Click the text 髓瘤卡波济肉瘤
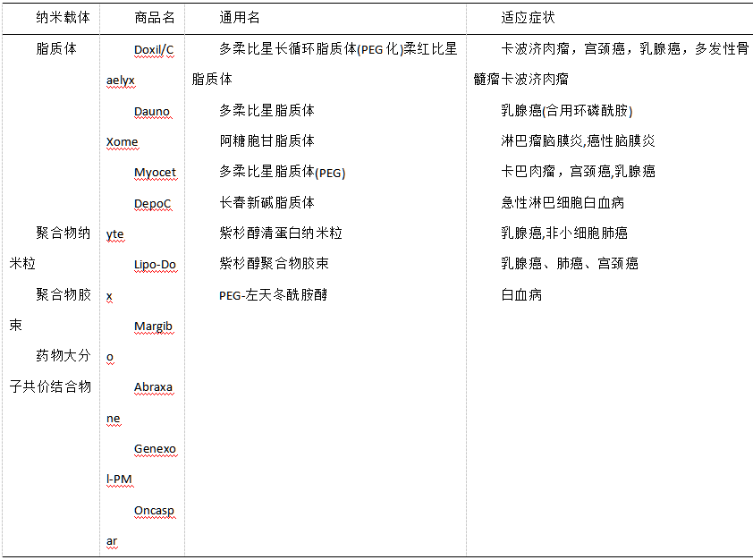This screenshot has width=753, height=560. pos(521,80)
